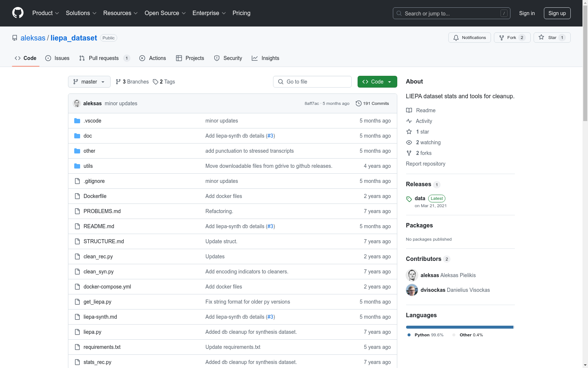Switch to the Security tab
Screen dimensions: 588x368
pos(228,58)
